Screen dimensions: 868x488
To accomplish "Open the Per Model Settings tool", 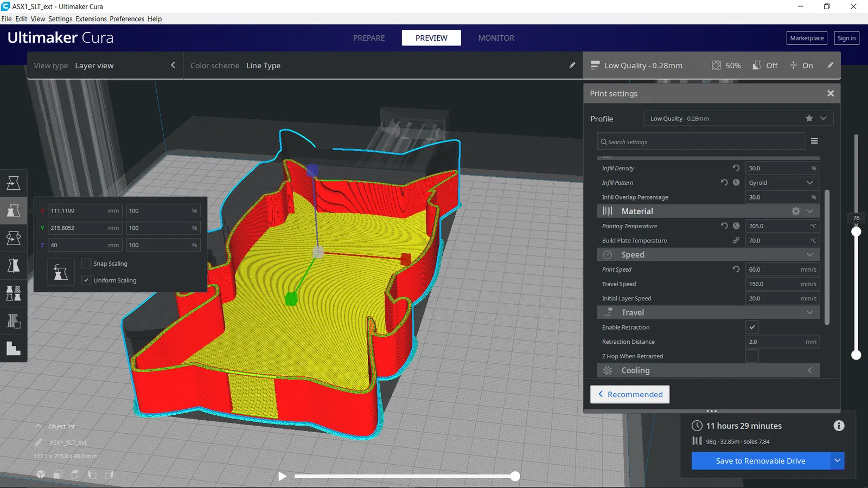I will (14, 293).
